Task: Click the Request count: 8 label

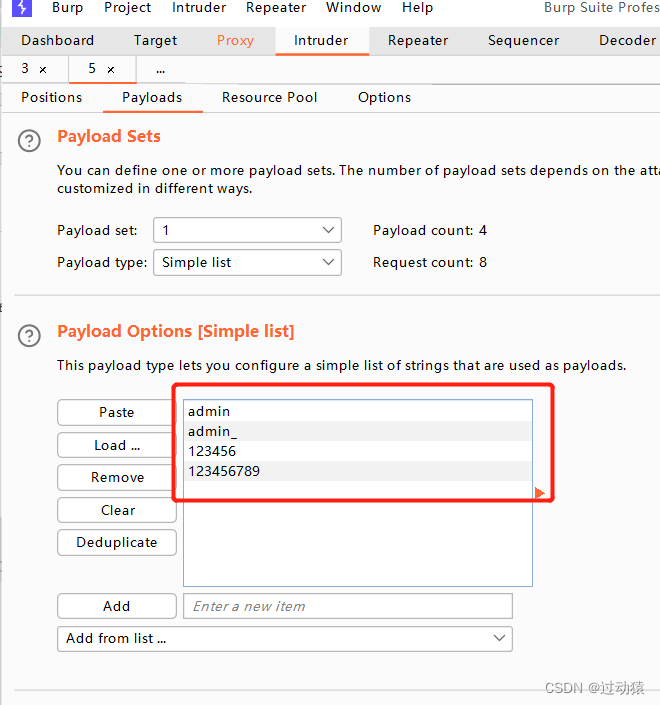Action: click(x=430, y=263)
